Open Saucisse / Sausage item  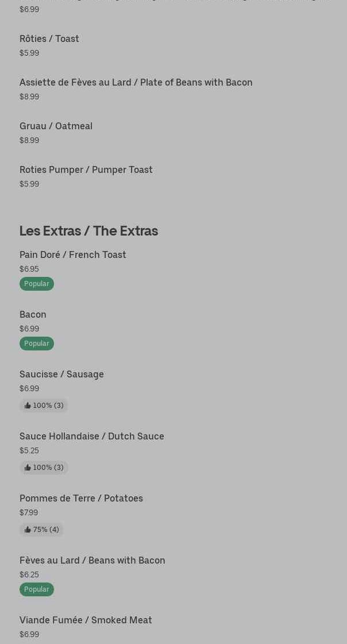(x=61, y=374)
